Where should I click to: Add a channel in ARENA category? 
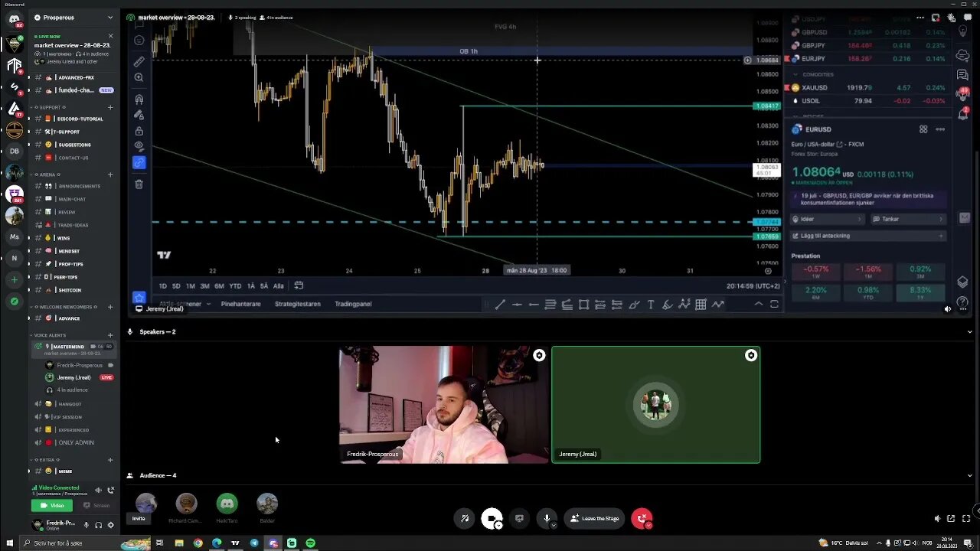click(110, 174)
